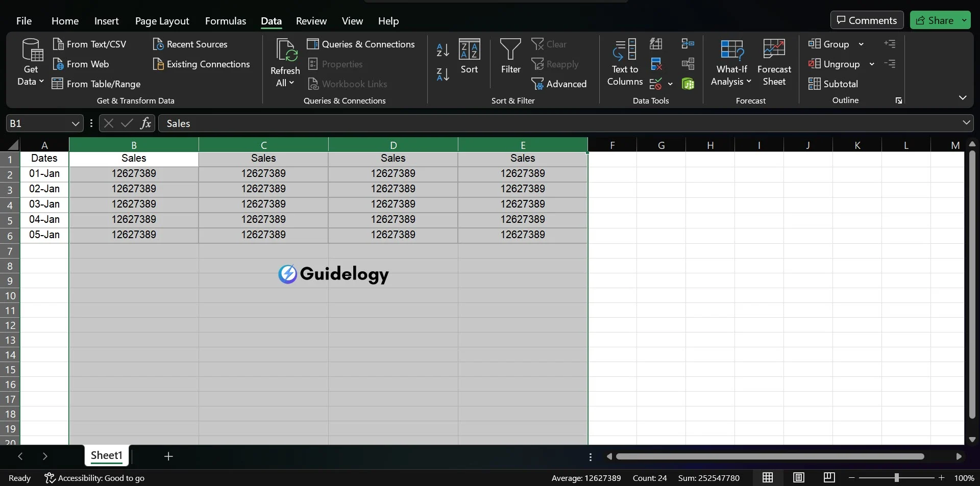The height and width of the screenshot is (486, 980).
Task: Insert a Subtotal
Action: point(833,84)
